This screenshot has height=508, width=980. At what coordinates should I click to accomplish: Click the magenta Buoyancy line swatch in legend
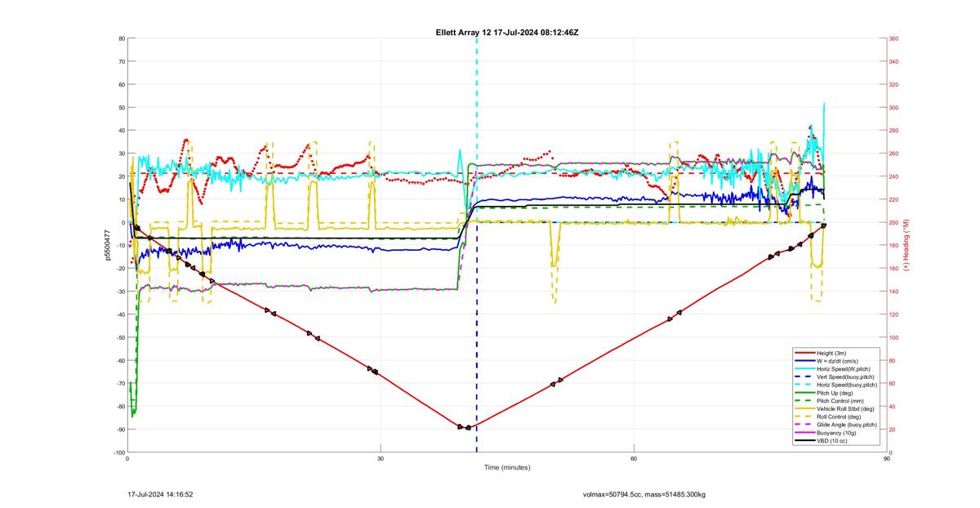click(x=805, y=433)
